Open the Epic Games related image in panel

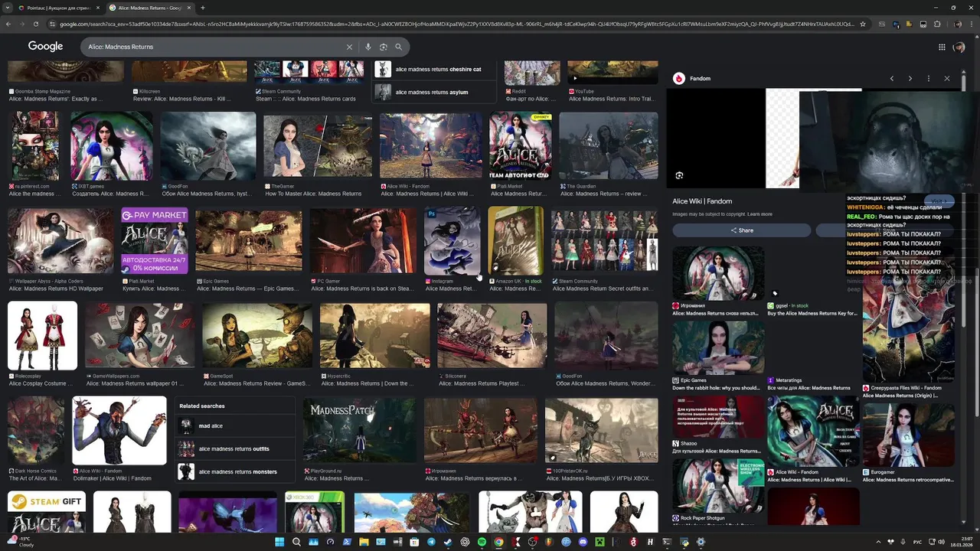point(717,347)
